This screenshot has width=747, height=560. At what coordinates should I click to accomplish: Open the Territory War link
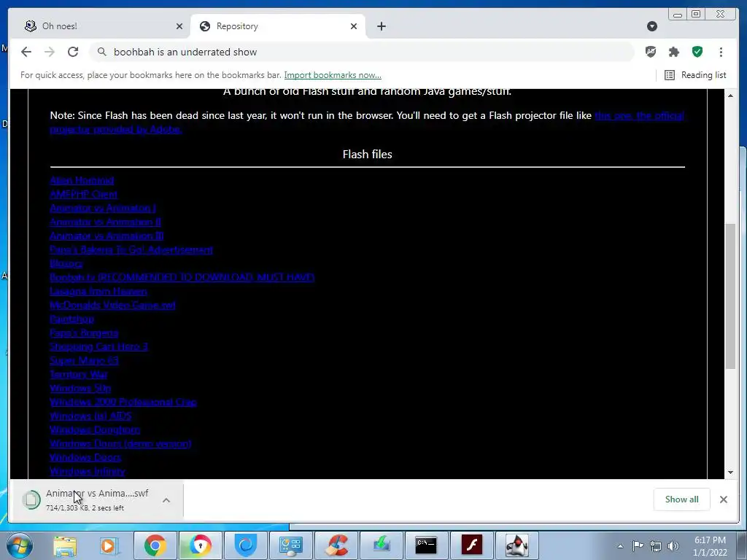point(79,374)
